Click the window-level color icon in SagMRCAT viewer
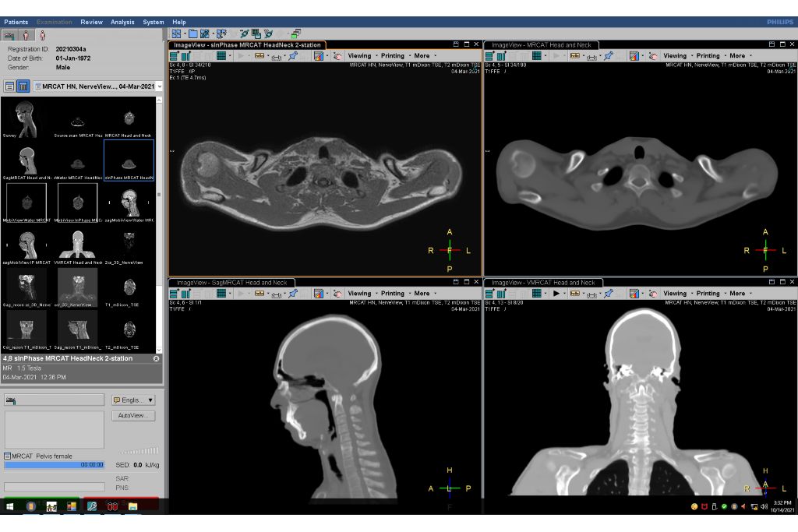The image size is (798, 532). pos(319,294)
